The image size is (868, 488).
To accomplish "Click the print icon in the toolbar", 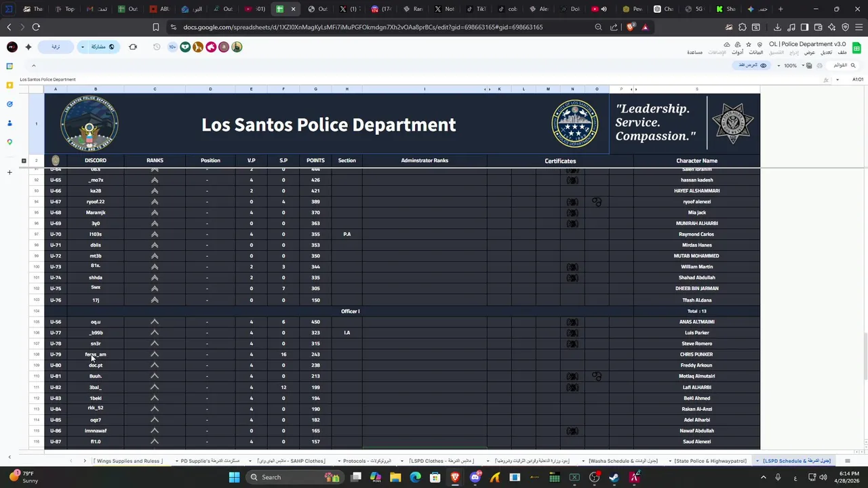I will click(x=820, y=66).
